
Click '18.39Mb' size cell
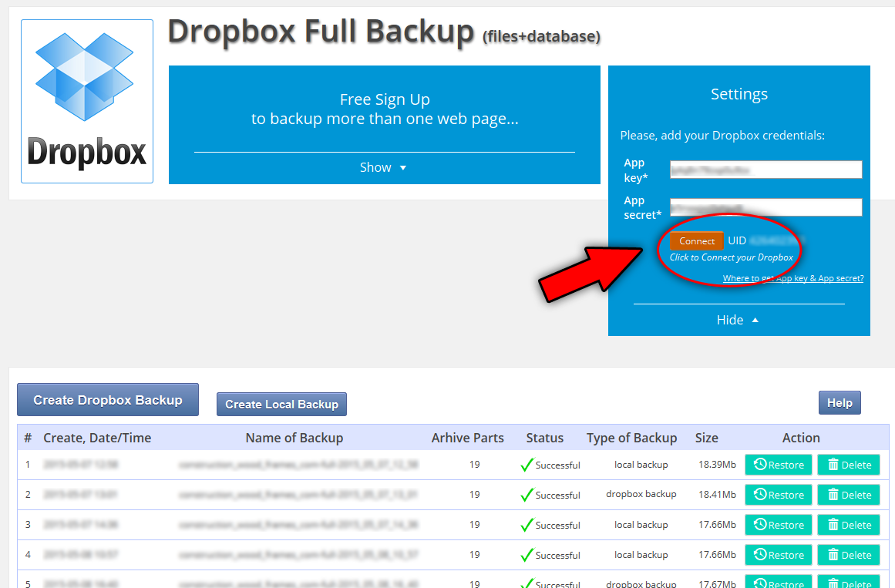[x=718, y=465]
